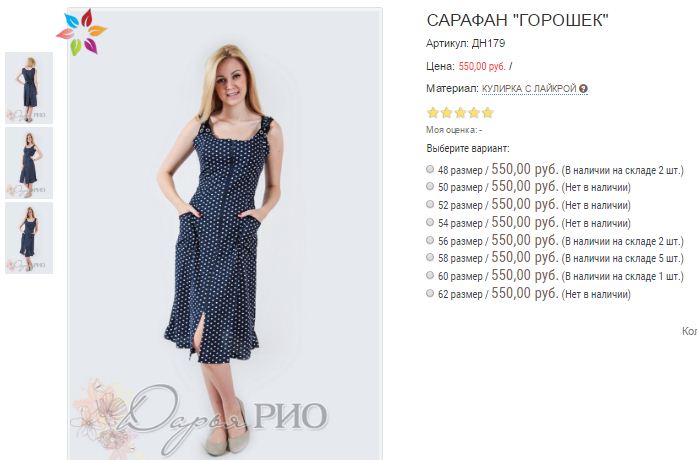This screenshot has width=697, height=460.
Task: Open the КУЛИРКА С ЛАЙКРОЙ material link
Action: coord(529,89)
